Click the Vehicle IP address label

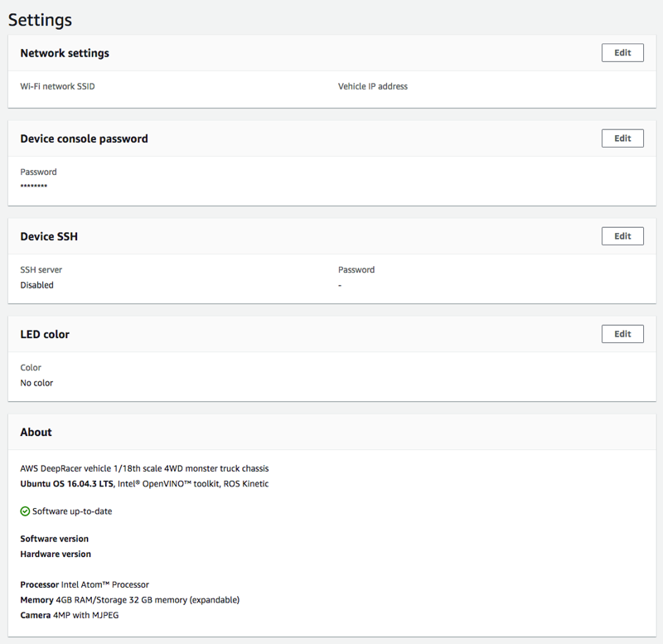(372, 86)
